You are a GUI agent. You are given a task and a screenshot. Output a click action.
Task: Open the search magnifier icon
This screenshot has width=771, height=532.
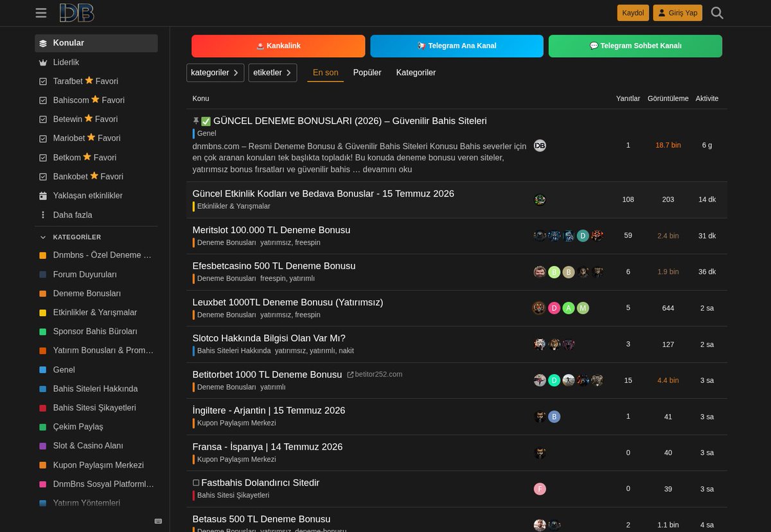pyautogui.click(x=717, y=13)
